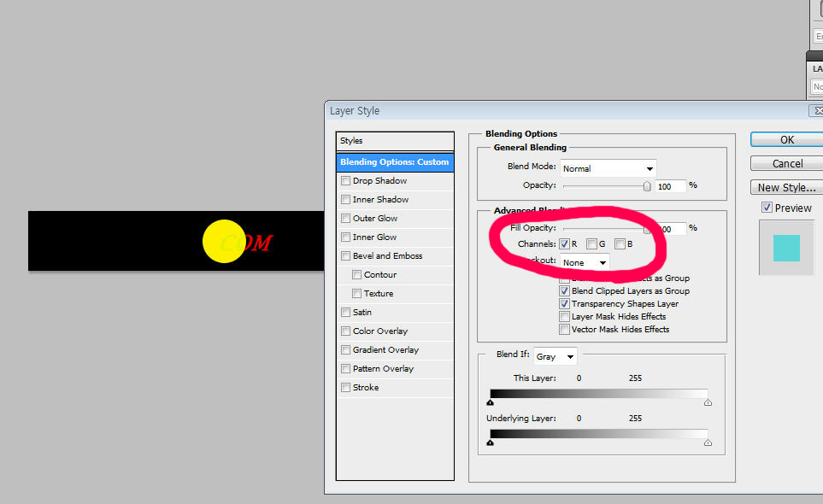Screen dimensions: 823x504
Task: Click the Opacity value input field
Action: (670, 186)
